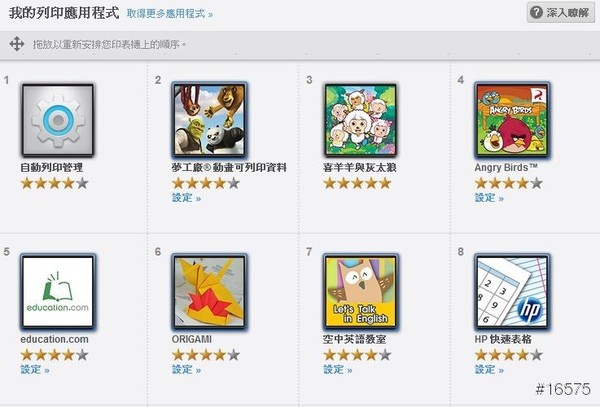The height and width of the screenshot is (407, 600).
Task: Open the Angry Birds app icon
Action: (512, 120)
